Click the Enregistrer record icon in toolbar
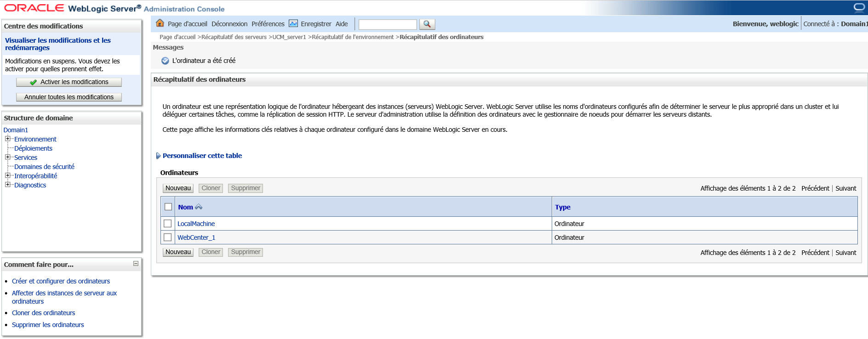 (x=293, y=23)
